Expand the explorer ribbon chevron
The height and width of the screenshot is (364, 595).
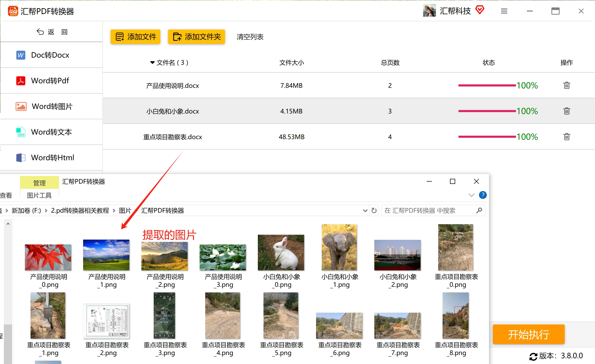tap(471, 195)
